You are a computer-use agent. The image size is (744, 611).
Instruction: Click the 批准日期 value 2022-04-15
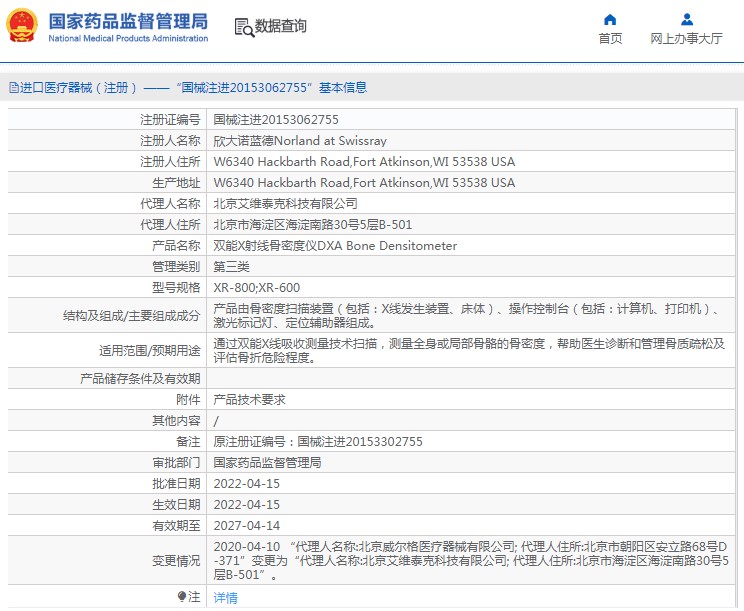[246, 483]
